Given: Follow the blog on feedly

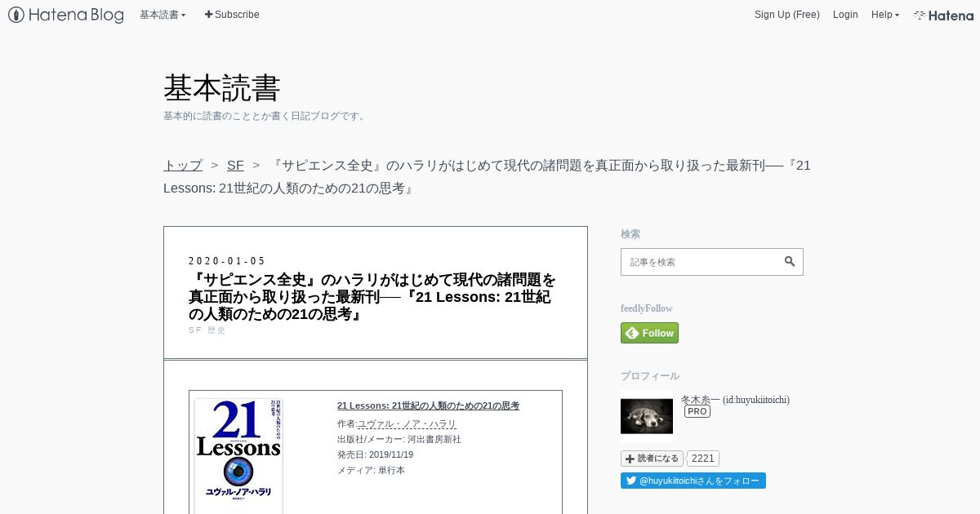Looking at the screenshot, I should pyautogui.click(x=649, y=333).
